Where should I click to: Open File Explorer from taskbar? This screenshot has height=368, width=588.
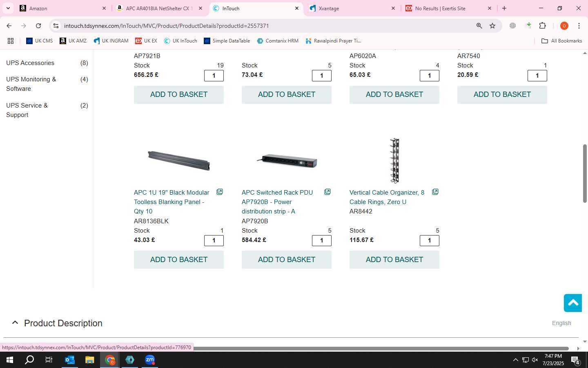pyautogui.click(x=90, y=360)
